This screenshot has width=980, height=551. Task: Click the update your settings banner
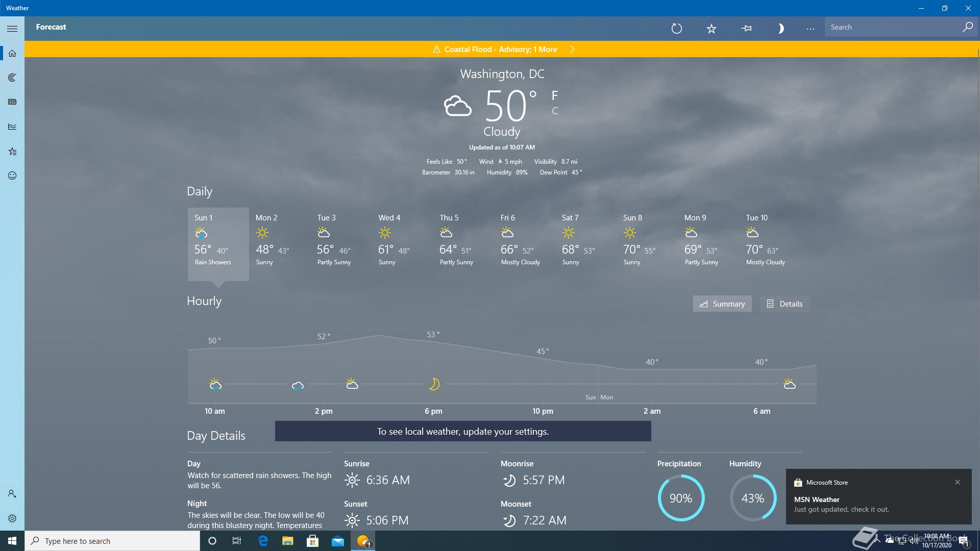click(x=462, y=431)
